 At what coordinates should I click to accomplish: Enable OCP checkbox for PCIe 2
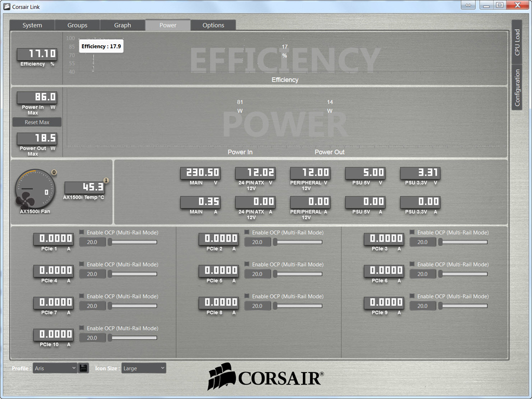tap(247, 232)
